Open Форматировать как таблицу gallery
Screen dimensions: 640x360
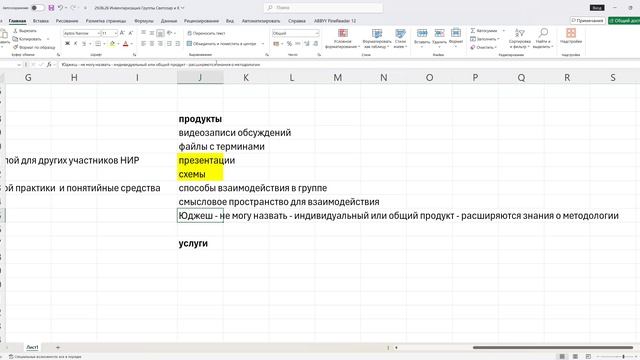pyautogui.click(x=377, y=38)
